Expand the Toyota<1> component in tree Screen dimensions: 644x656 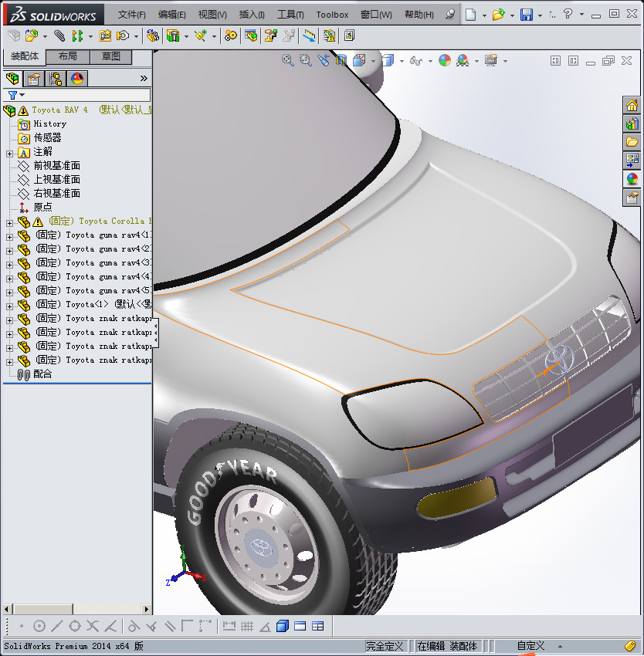tap(9, 305)
